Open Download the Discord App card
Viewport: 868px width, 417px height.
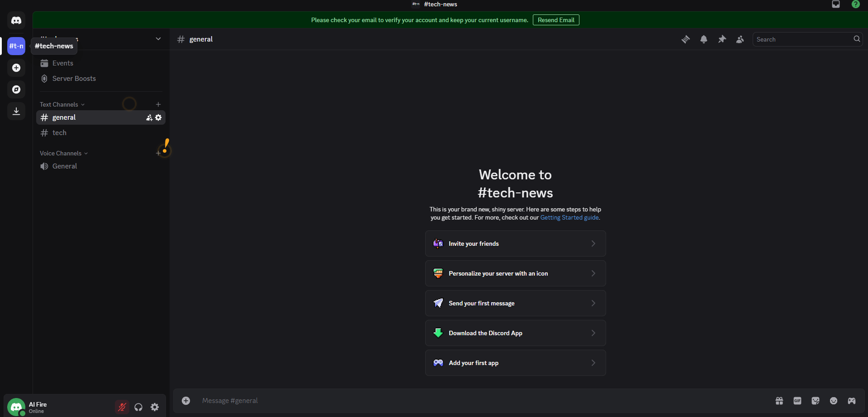click(x=515, y=333)
